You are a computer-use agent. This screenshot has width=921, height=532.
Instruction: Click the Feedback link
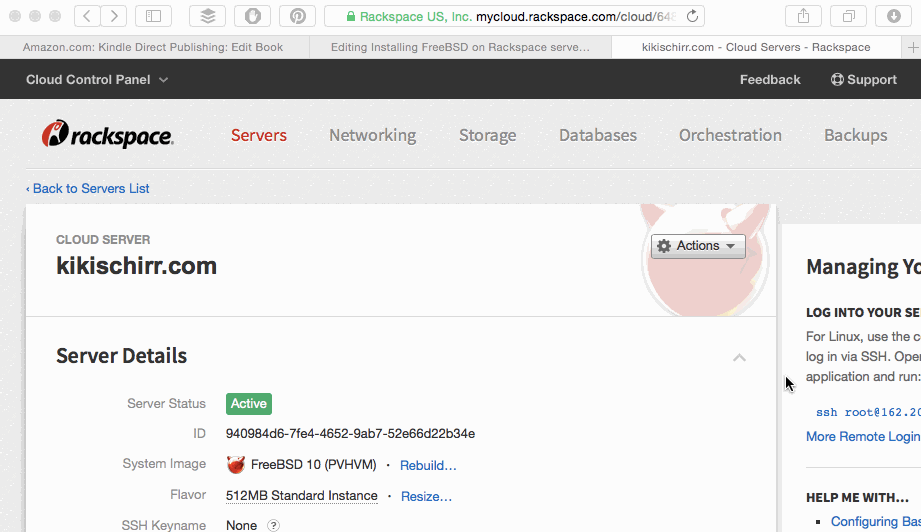click(x=769, y=80)
